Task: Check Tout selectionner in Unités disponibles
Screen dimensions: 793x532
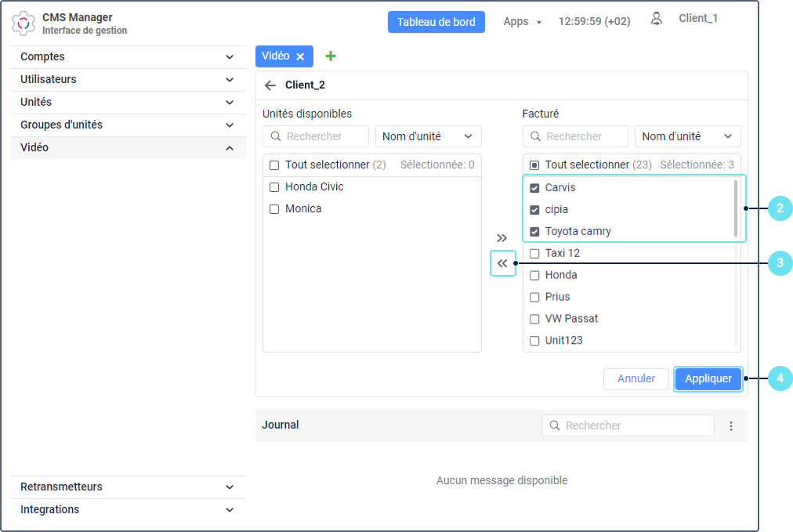Action: (274, 165)
